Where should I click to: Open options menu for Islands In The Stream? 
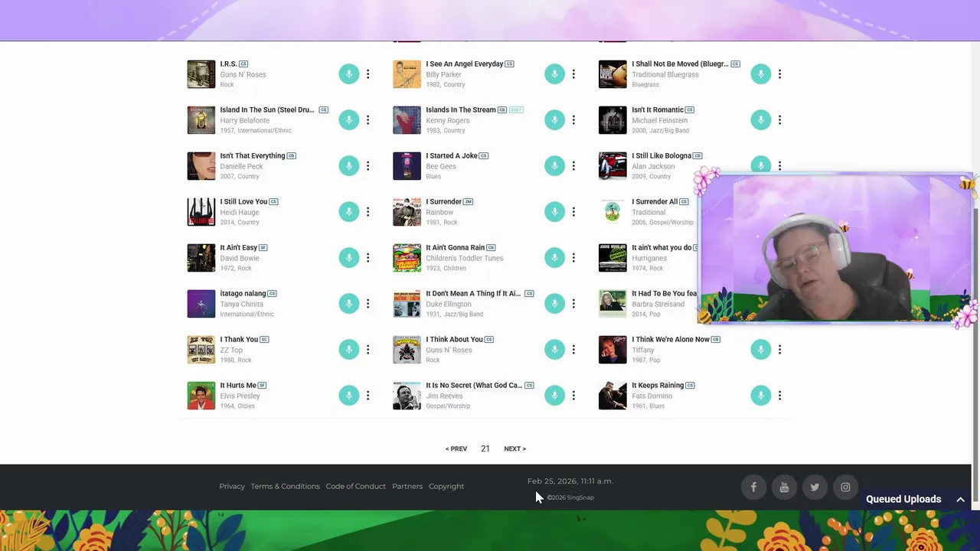[573, 119]
